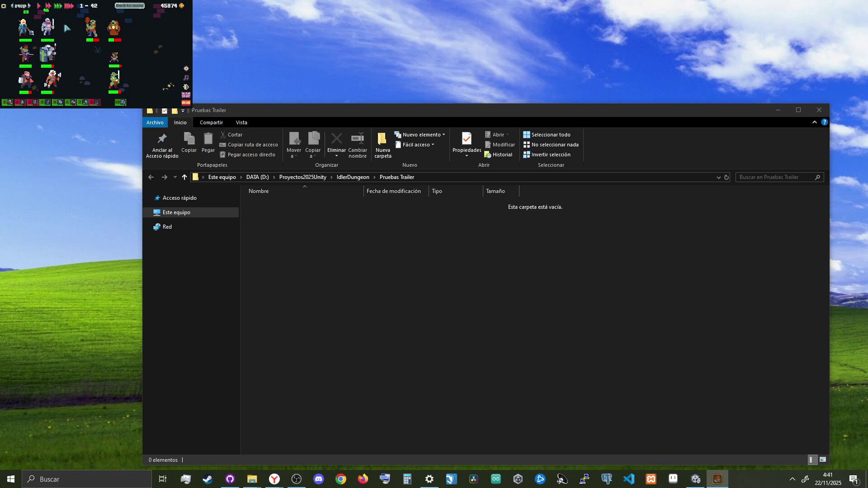The height and width of the screenshot is (488, 868).
Task: Click the Buscar en Pruebas Trailer search field
Action: tap(778, 177)
